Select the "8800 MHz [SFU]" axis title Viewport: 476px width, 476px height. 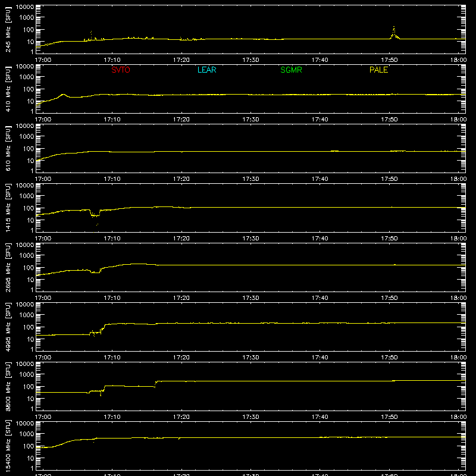[x=8, y=386]
